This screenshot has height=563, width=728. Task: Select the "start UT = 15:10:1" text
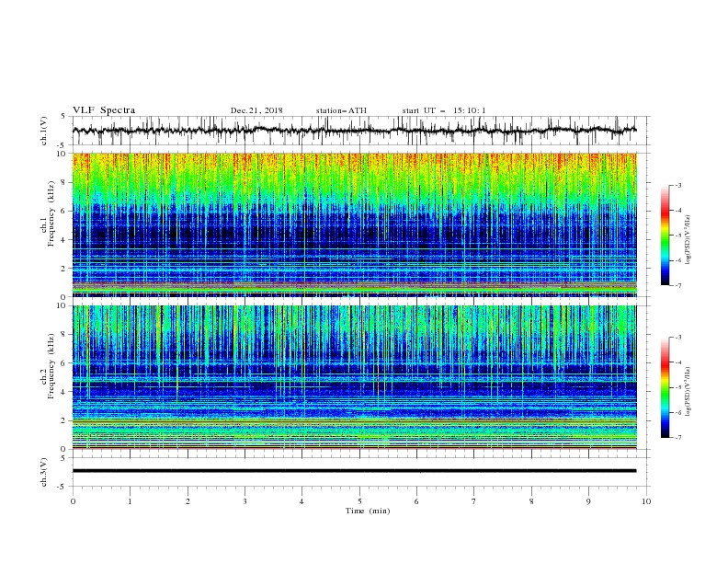[444, 110]
